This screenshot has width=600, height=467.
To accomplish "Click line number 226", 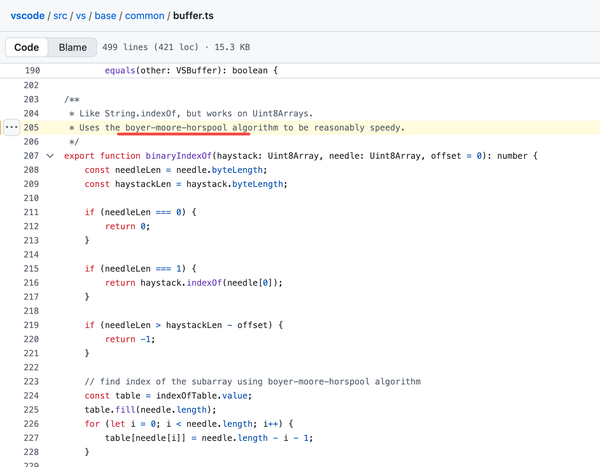I will 31,424.
